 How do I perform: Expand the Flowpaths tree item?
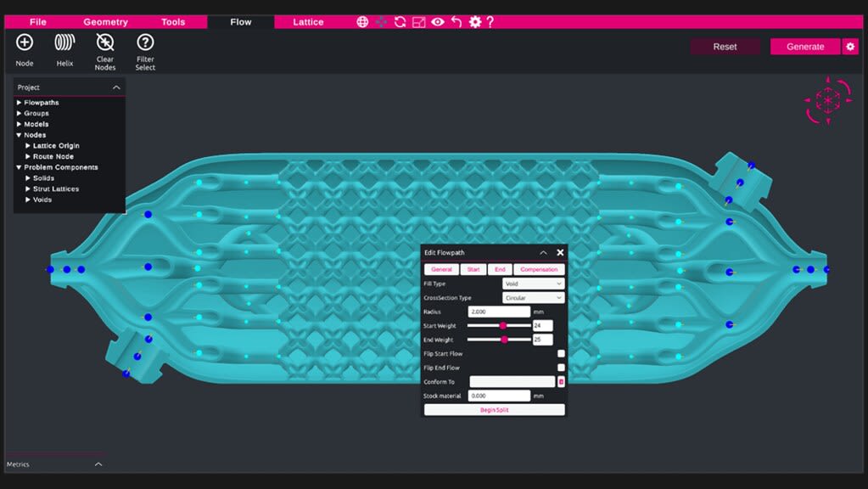[x=20, y=103]
